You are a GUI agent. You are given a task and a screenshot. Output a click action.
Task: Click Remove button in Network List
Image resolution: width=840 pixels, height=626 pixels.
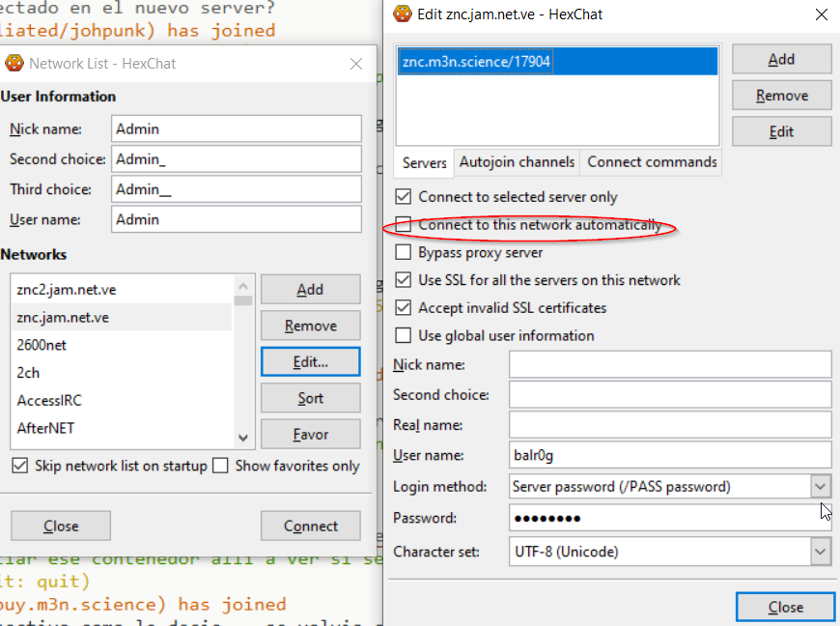click(x=310, y=326)
